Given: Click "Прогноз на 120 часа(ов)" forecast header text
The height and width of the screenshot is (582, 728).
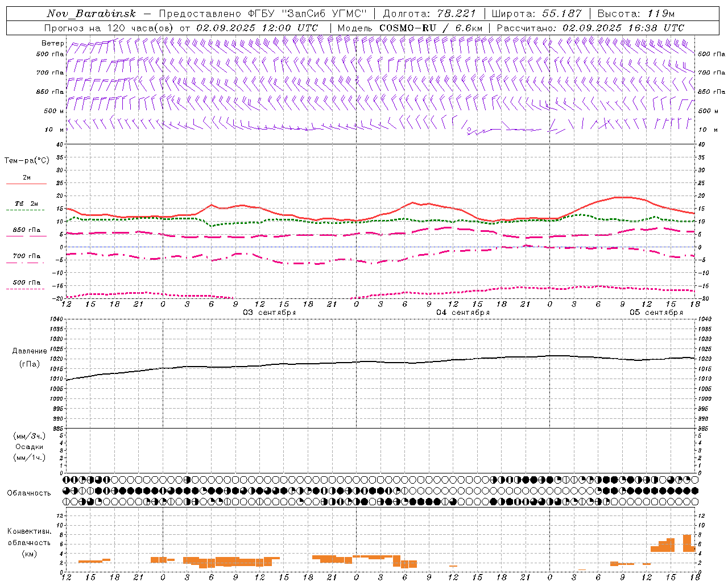Looking at the screenshot, I should (x=109, y=28).
